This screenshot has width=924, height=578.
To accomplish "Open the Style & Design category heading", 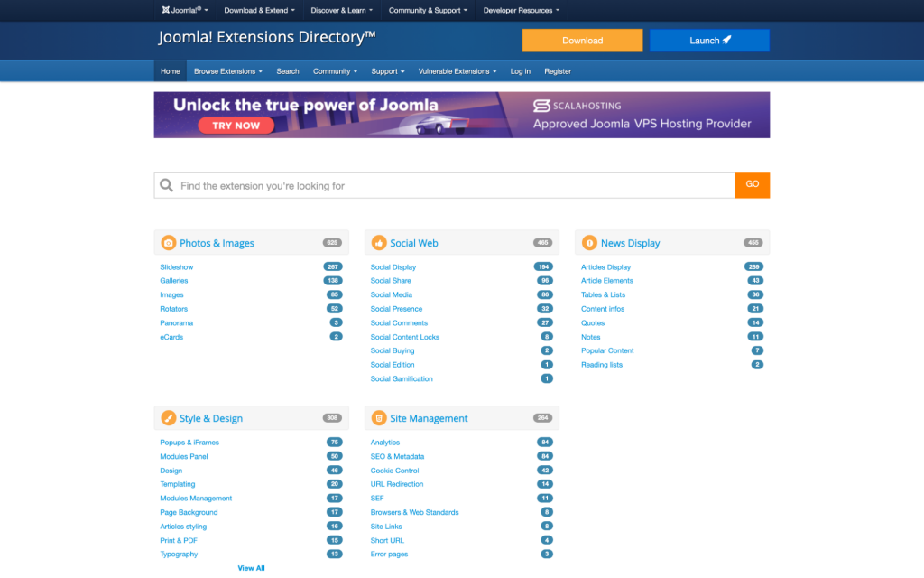I will click(x=211, y=418).
